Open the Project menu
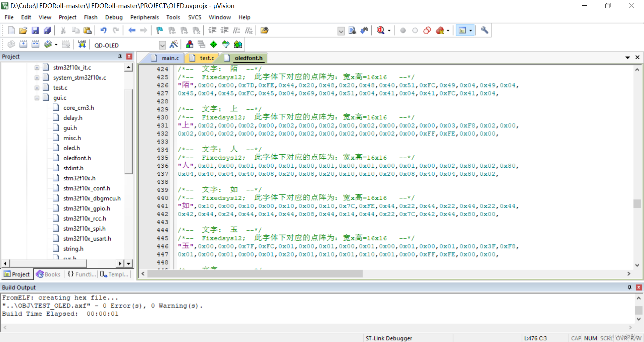The image size is (644, 342). coord(67,17)
